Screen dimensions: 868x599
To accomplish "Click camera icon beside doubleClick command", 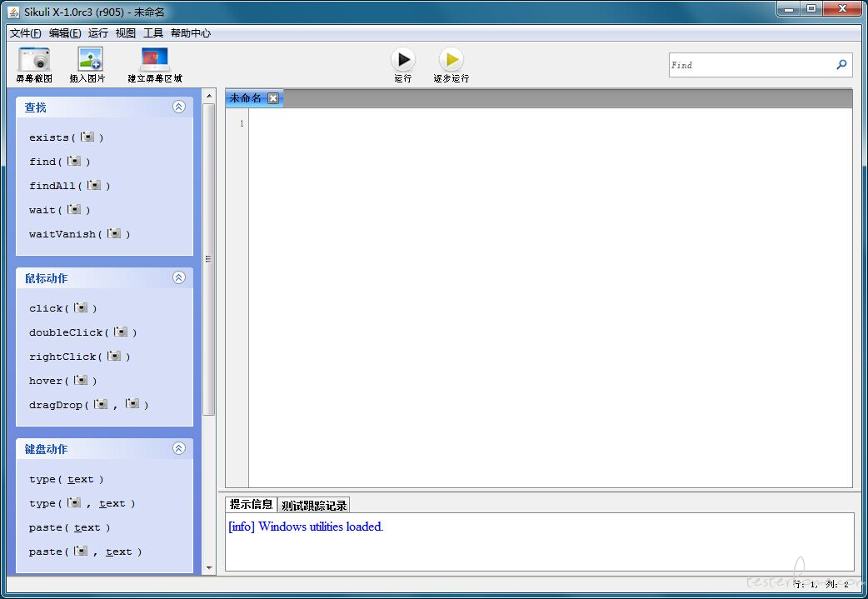I will [121, 332].
